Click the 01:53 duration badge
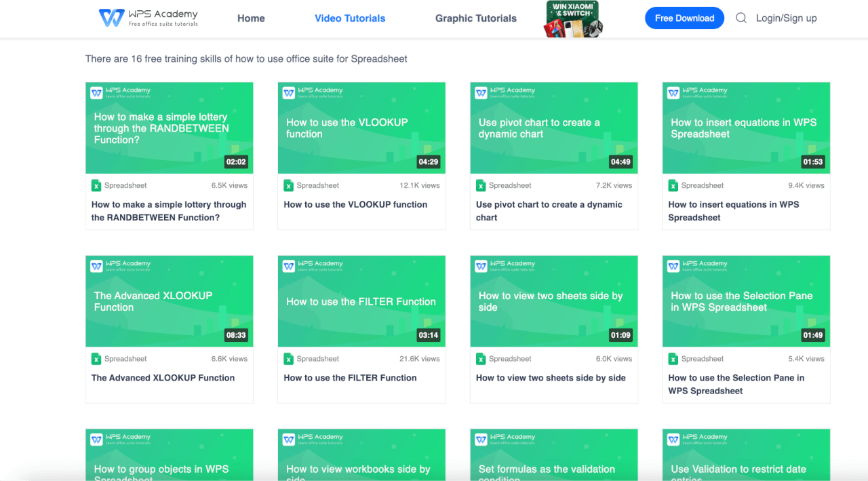 click(x=813, y=162)
